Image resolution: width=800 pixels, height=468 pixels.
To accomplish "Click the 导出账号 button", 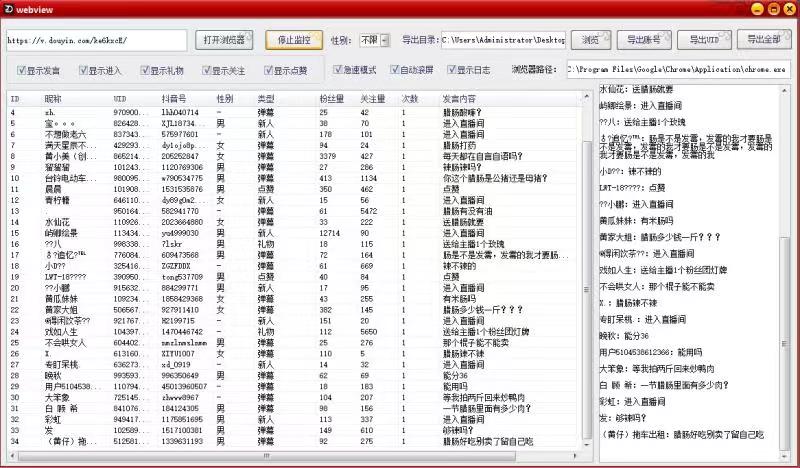I will (644, 40).
